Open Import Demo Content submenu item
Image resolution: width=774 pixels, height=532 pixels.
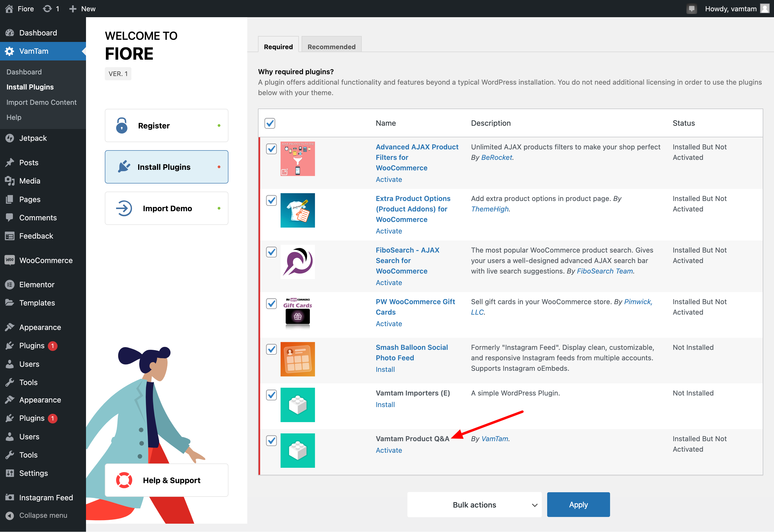coord(41,102)
